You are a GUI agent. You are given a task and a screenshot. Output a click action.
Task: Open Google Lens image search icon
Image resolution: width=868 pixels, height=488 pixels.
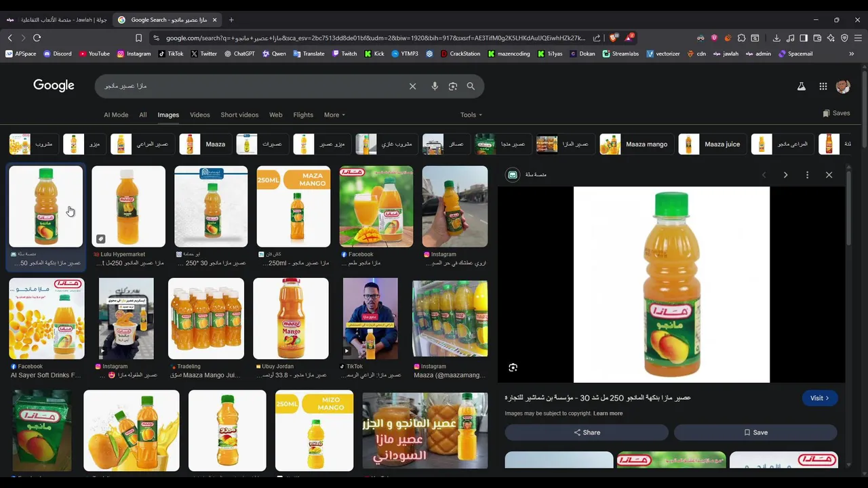[453, 86]
